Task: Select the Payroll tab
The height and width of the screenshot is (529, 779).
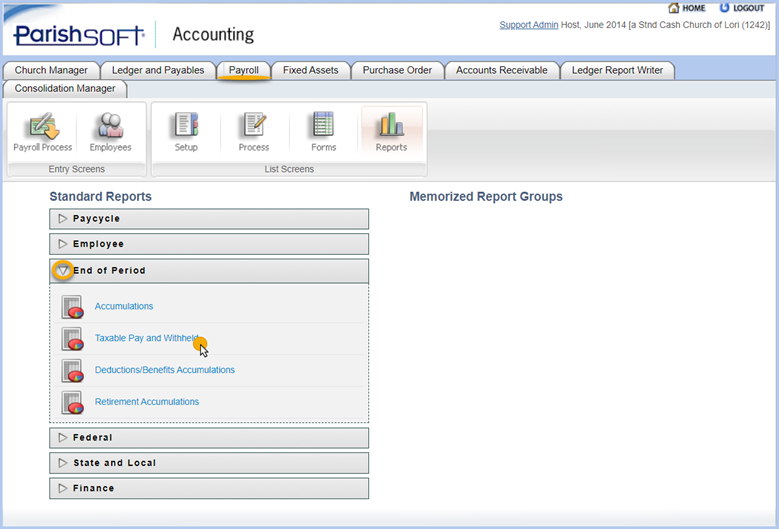Action: 243,71
